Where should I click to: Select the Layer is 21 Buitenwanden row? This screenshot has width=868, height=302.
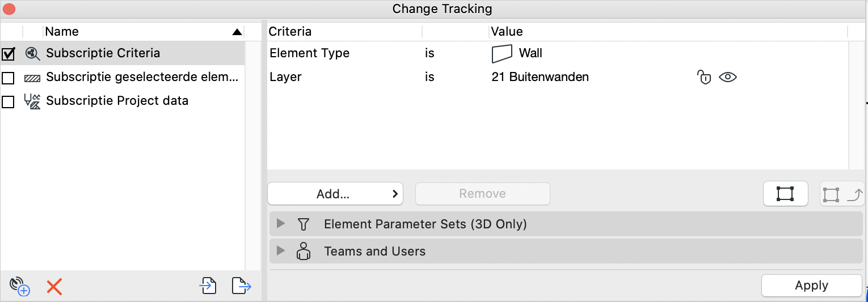[x=558, y=77]
